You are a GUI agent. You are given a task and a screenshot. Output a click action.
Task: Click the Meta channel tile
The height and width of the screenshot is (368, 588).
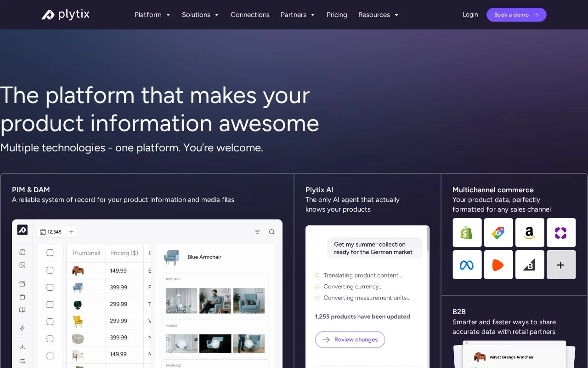(467, 264)
